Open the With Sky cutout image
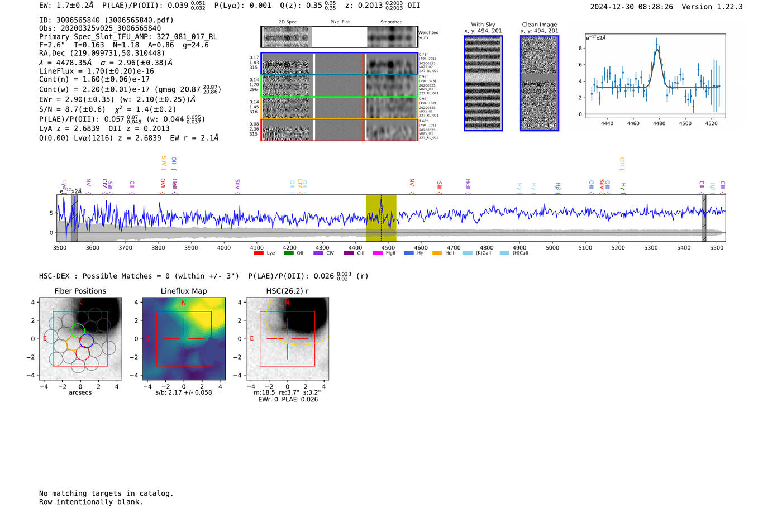The width and height of the screenshot is (782, 532). 483,83
